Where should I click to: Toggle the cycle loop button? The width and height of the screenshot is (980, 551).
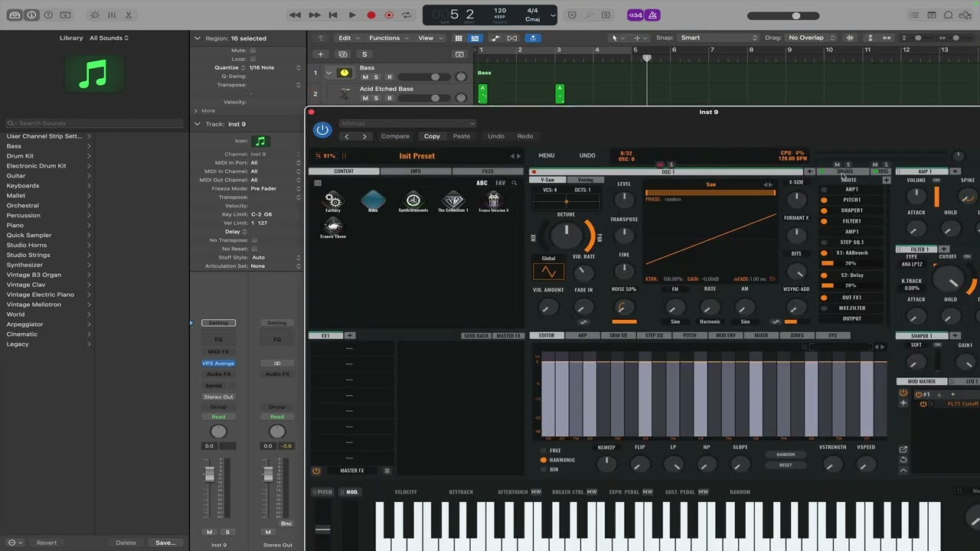(x=408, y=15)
